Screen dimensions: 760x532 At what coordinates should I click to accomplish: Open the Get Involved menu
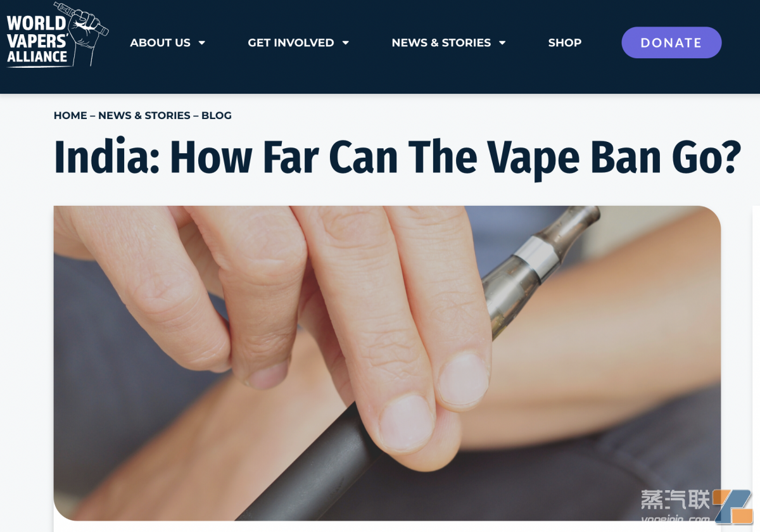(291, 42)
